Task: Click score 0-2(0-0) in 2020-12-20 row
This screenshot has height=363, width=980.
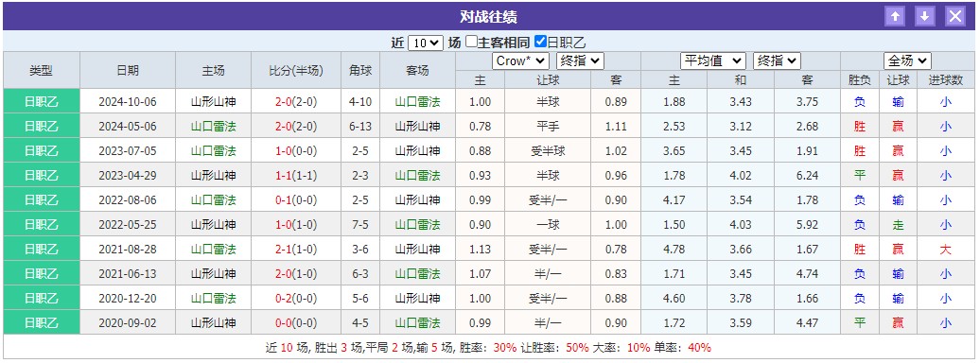Action: pos(296,299)
